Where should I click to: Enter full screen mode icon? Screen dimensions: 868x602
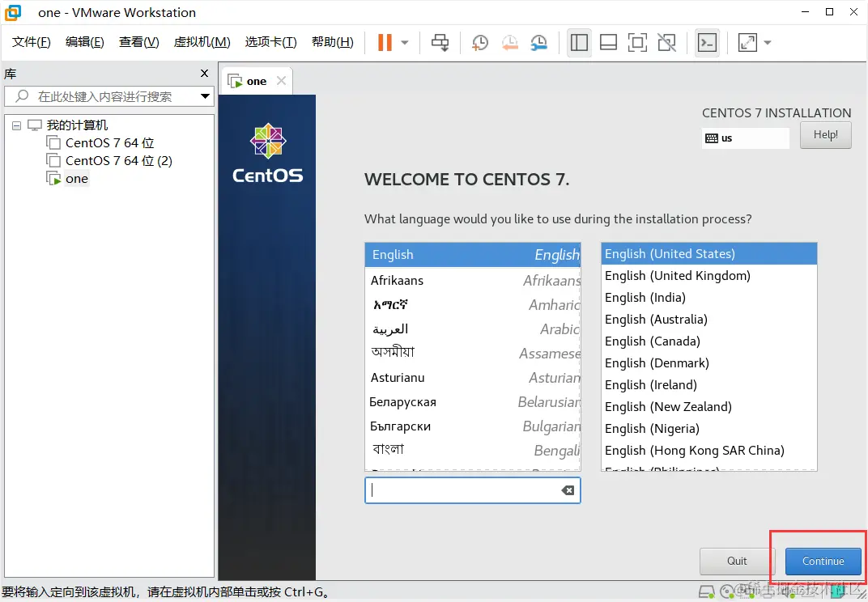click(638, 43)
